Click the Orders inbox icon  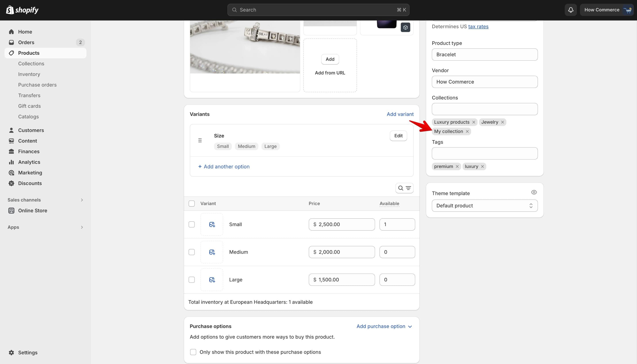[x=11, y=42]
